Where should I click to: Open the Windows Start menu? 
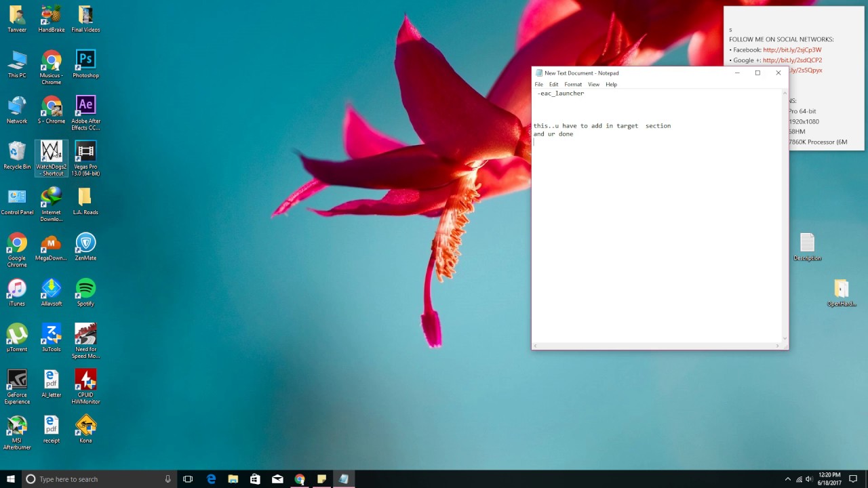(x=11, y=479)
